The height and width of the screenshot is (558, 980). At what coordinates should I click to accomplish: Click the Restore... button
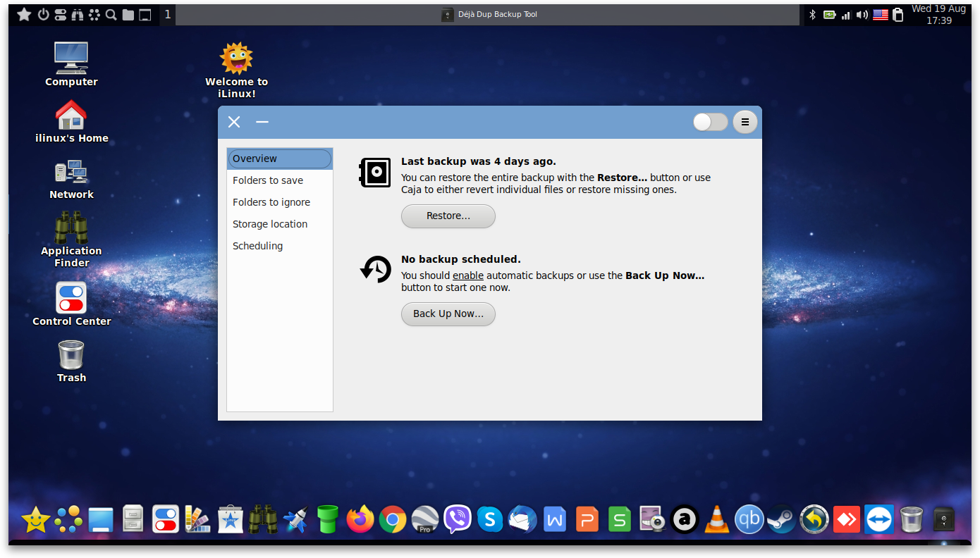pyautogui.click(x=448, y=216)
